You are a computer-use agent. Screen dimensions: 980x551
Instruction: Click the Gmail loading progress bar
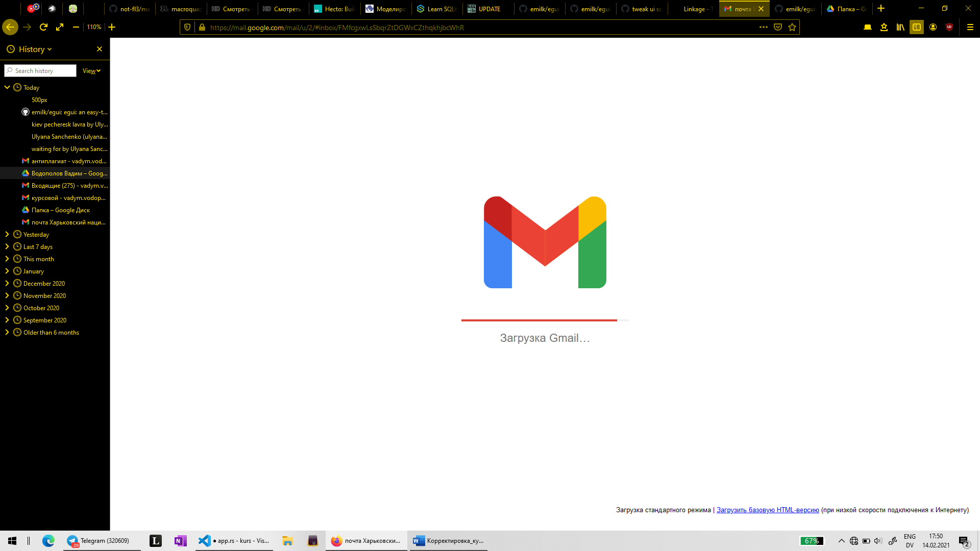545,320
